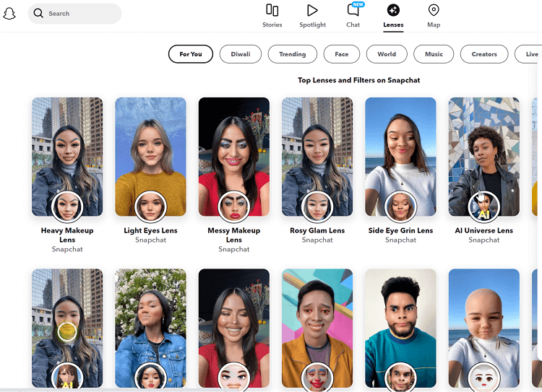This screenshot has height=392, width=542.
Task: Open the Creators category
Action: [484, 54]
